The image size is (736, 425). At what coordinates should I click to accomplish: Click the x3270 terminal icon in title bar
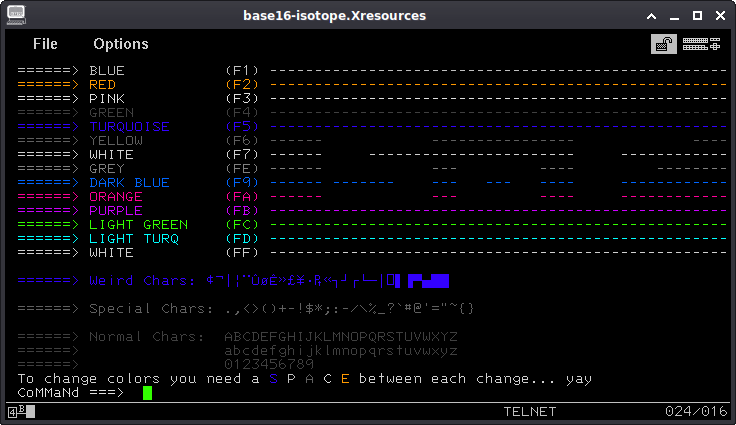(x=16, y=15)
